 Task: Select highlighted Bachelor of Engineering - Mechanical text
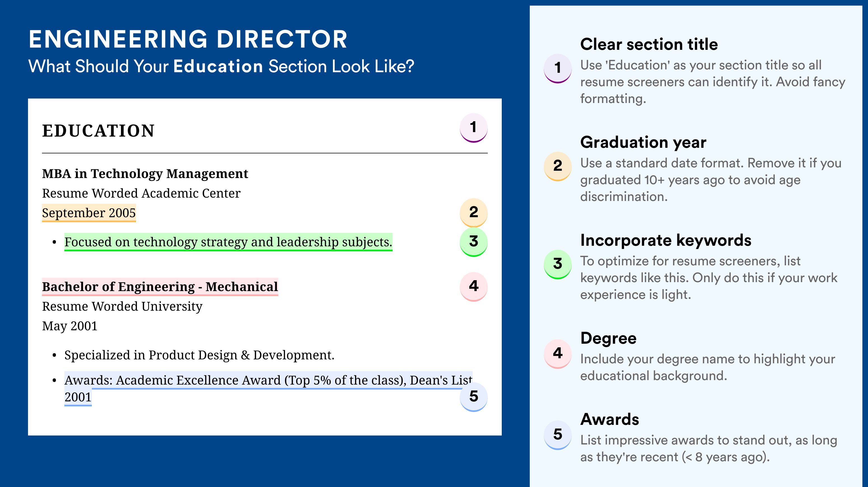pyautogui.click(x=160, y=287)
